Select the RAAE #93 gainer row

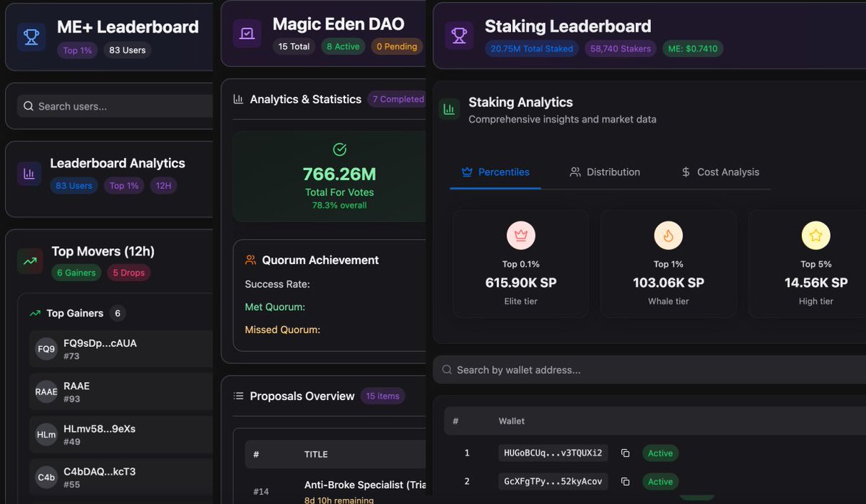pyautogui.click(x=121, y=392)
